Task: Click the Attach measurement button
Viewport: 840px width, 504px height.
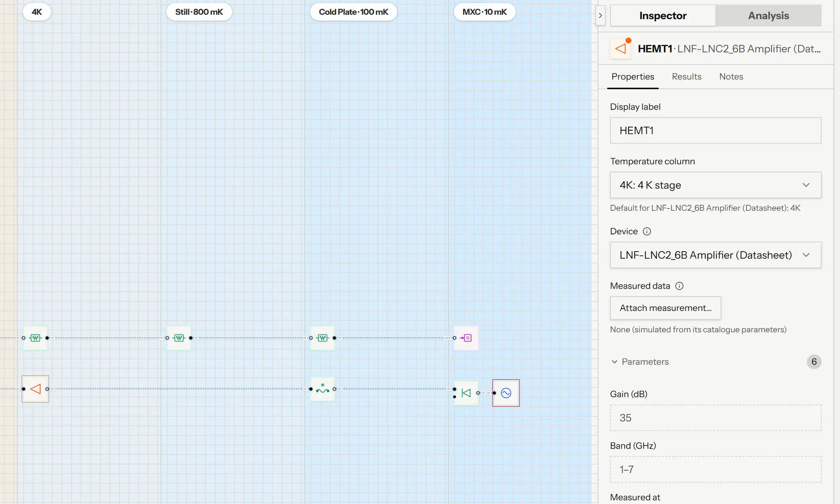Action: [x=665, y=308]
